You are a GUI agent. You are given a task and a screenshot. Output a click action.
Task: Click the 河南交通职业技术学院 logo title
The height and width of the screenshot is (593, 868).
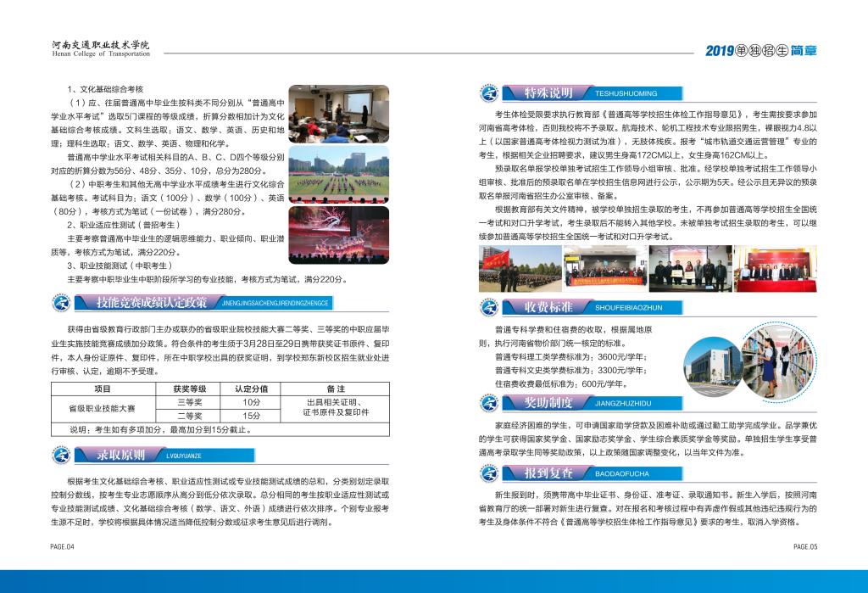point(100,48)
